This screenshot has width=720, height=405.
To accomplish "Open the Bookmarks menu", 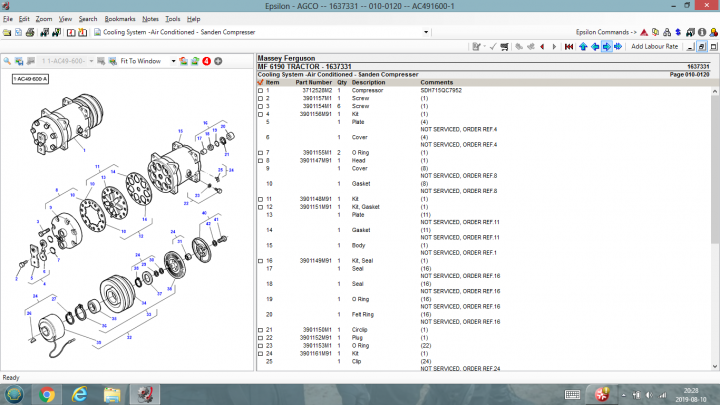I will [x=120, y=19].
